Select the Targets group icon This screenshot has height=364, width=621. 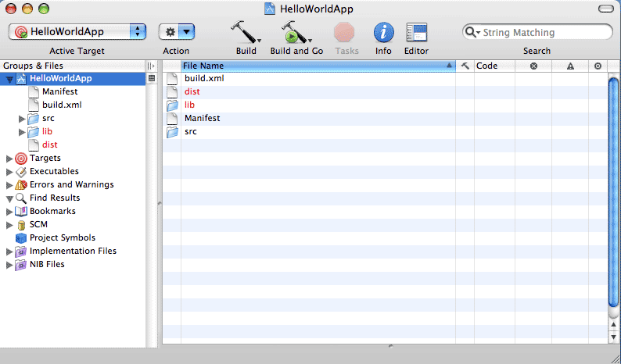tap(21, 159)
